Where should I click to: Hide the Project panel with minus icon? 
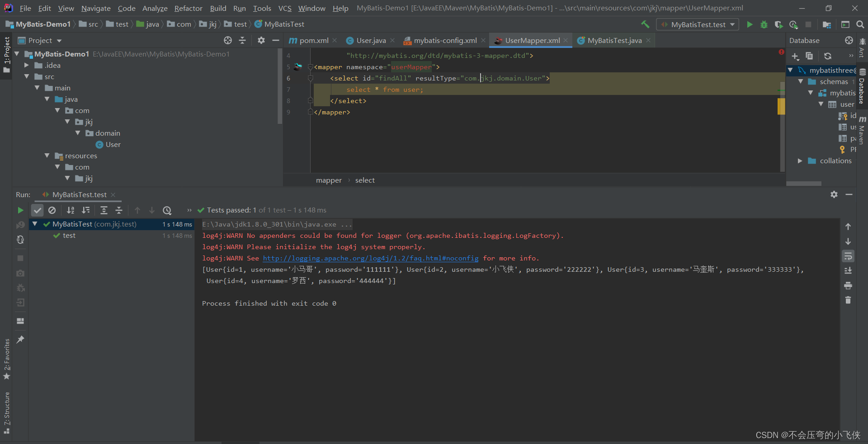point(276,40)
